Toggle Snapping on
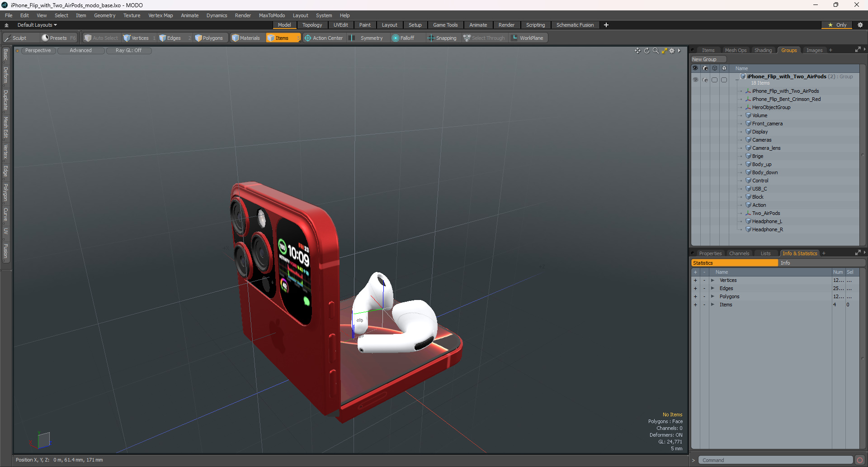Screen dimensions: 868x467 (442, 38)
